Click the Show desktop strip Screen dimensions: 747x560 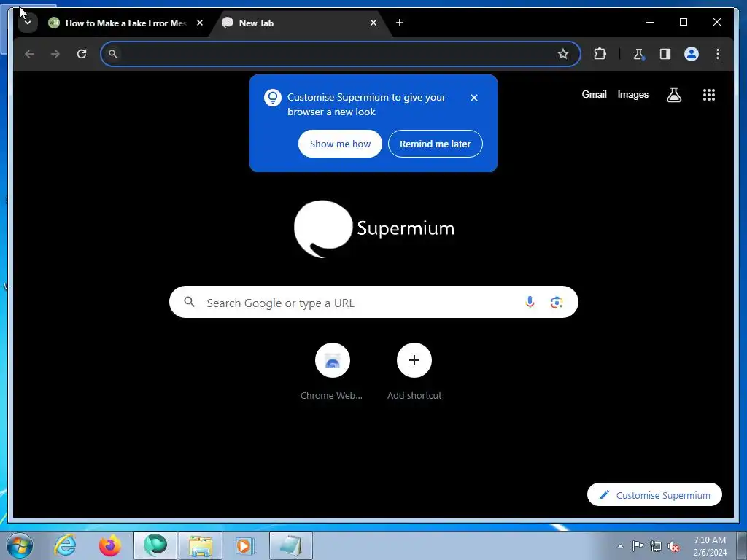(742, 545)
